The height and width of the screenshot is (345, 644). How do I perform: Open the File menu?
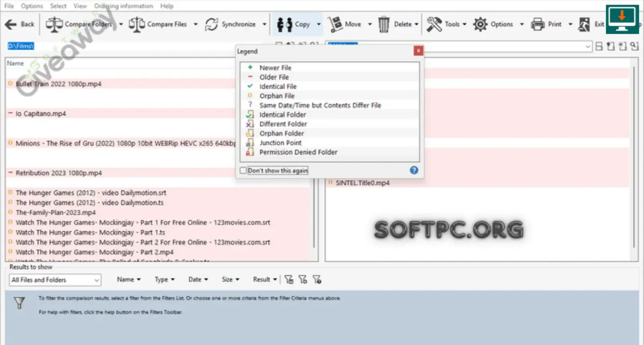coord(9,6)
